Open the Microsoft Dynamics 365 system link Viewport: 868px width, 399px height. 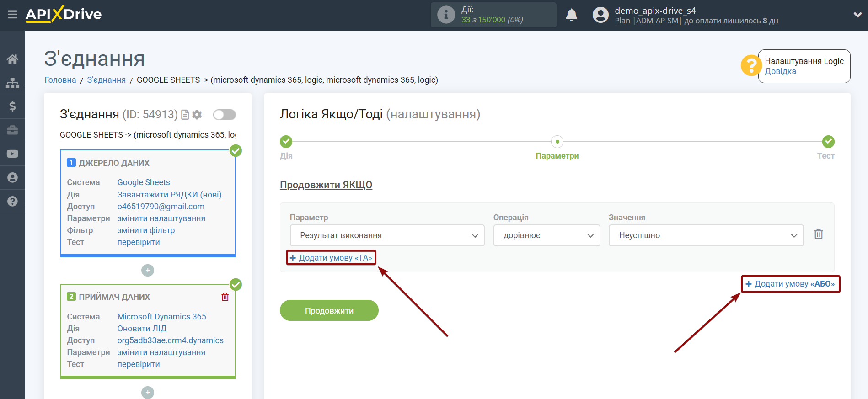coord(162,317)
